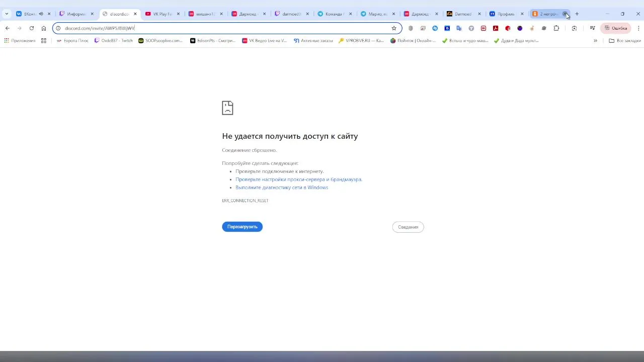Screen dimensions: 644x362
Task: Open the Пойнток Онлайн bookmark
Action: tap(413, 41)
